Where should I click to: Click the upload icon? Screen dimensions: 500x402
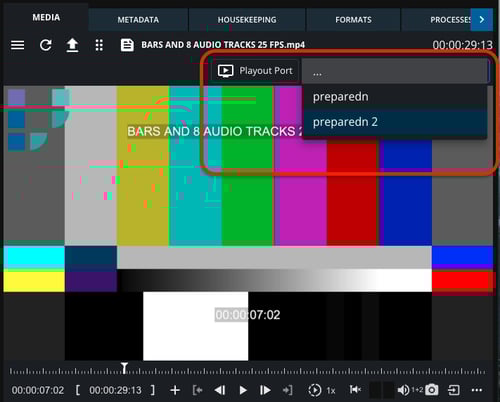tap(72, 45)
